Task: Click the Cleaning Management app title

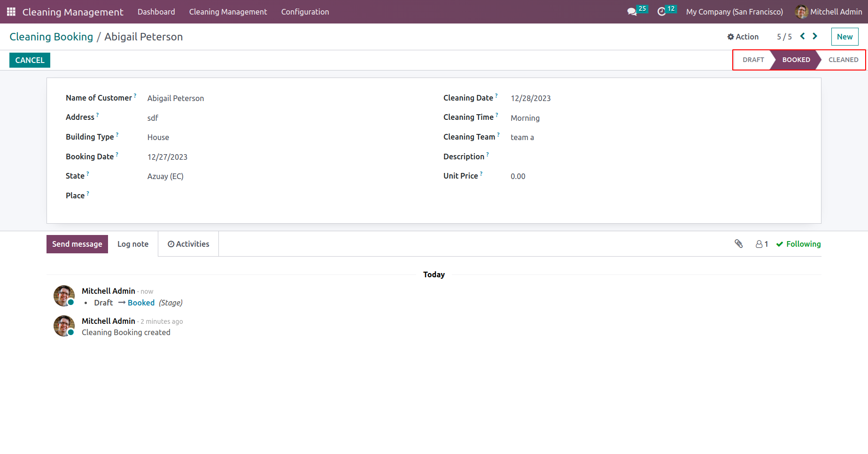Action: (x=73, y=12)
